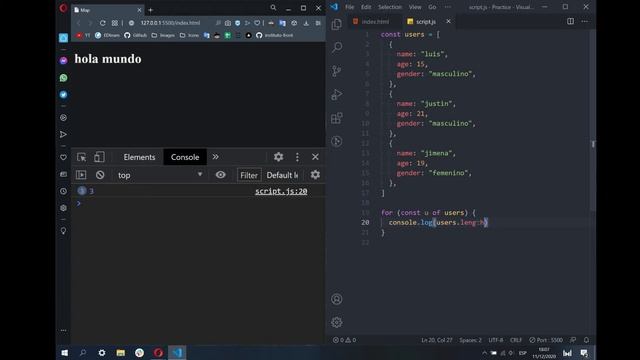
Task: Open WhatsApp in Opera sidebar
Action: pos(63,78)
